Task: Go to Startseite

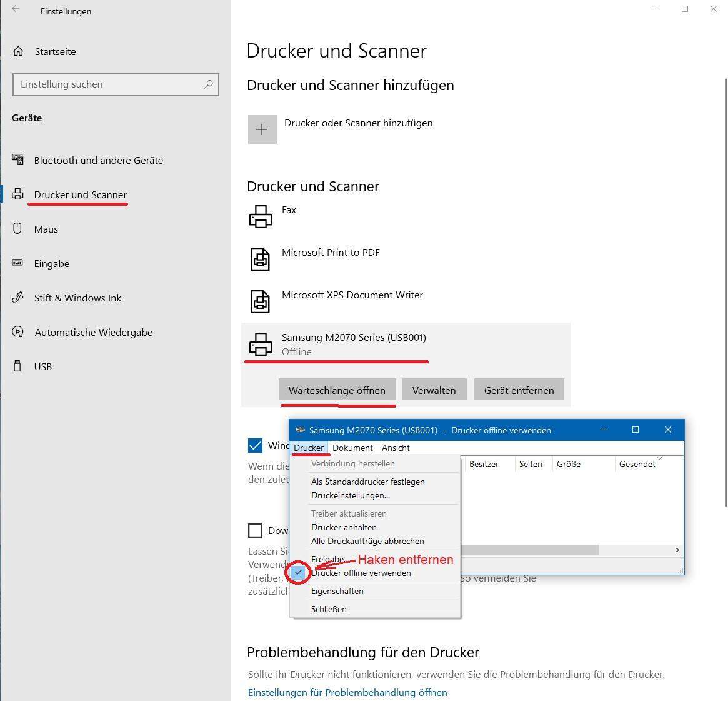Action: (55, 51)
